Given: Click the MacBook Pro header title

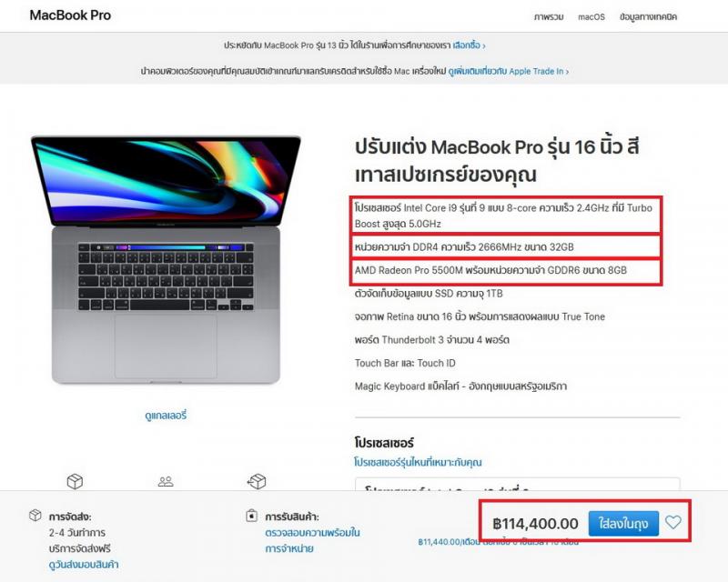Looking at the screenshot, I should 70,15.
